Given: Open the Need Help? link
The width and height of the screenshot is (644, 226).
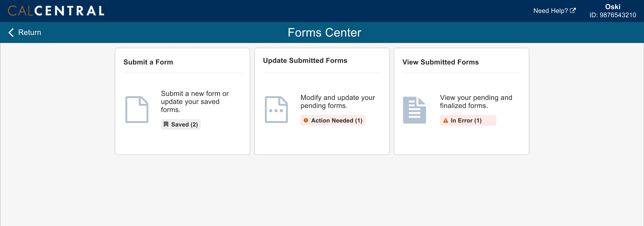Looking at the screenshot, I should pyautogui.click(x=555, y=11).
